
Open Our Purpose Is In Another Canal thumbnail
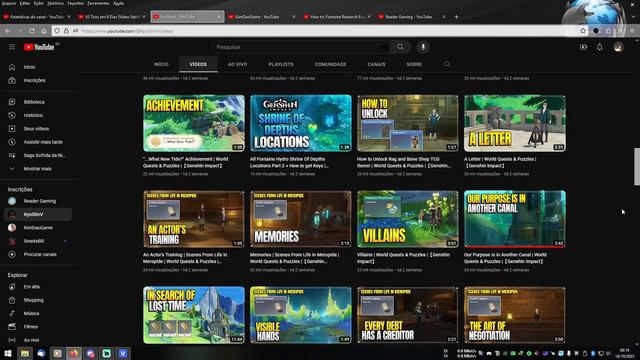pyautogui.click(x=515, y=219)
